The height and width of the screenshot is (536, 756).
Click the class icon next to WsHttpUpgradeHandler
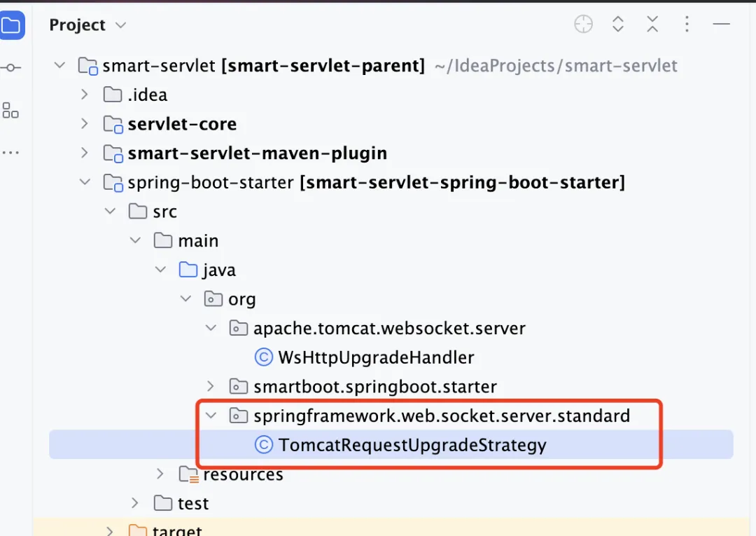point(263,357)
